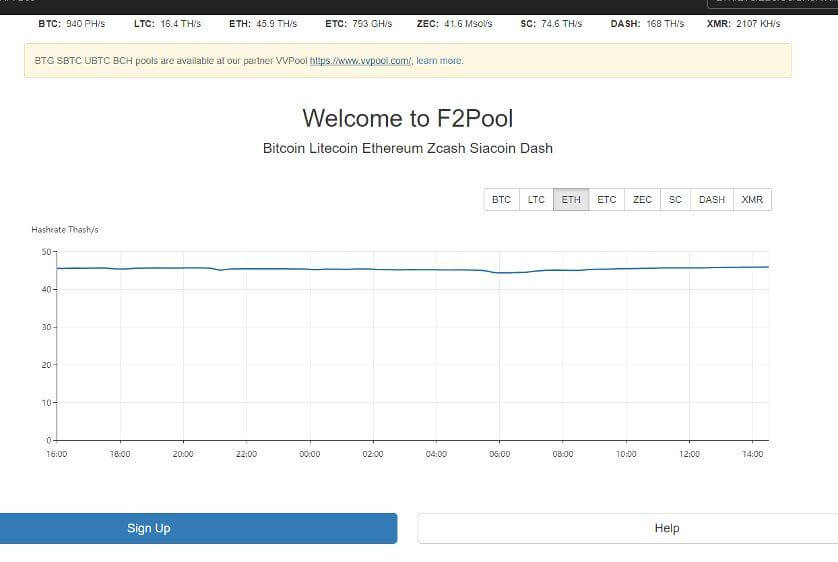The width and height of the screenshot is (838, 562).
Task: Switch chart to LTC hashrate
Action: (536, 200)
